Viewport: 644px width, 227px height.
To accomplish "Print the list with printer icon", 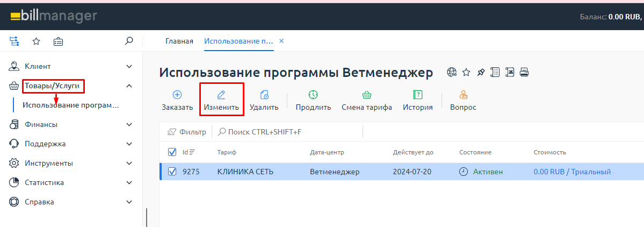I will click(524, 73).
